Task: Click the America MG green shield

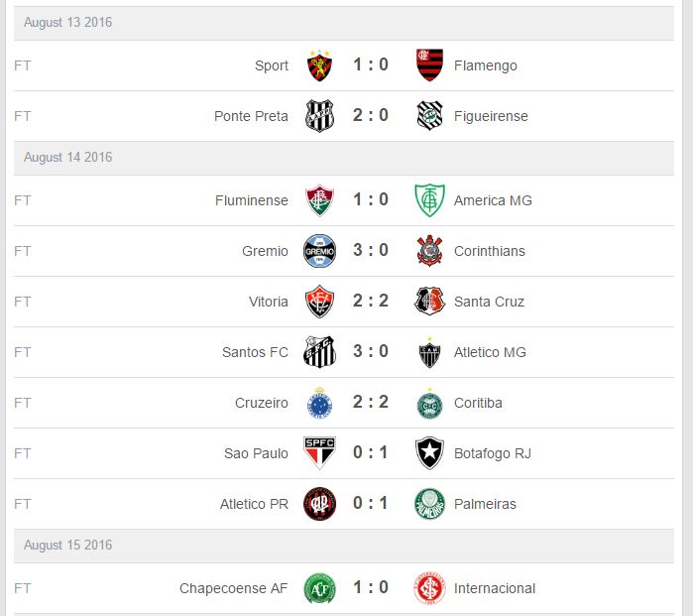Action: click(429, 200)
